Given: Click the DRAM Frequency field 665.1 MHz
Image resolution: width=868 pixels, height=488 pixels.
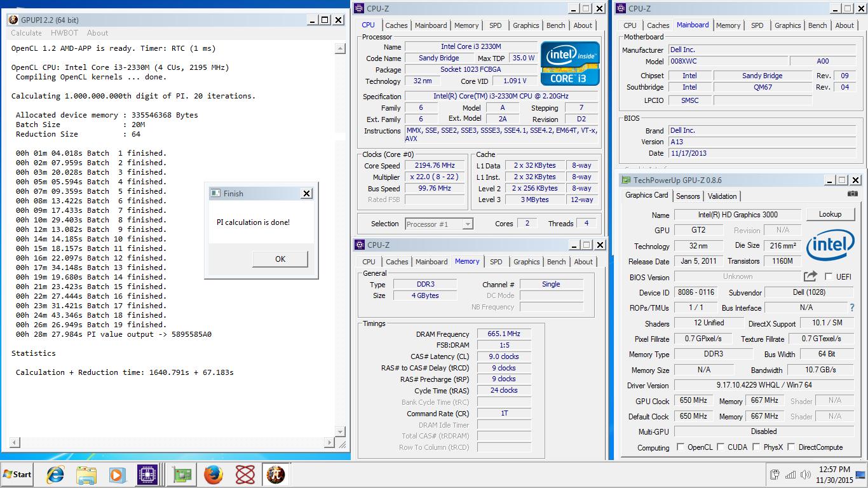Looking at the screenshot, I should (x=504, y=334).
